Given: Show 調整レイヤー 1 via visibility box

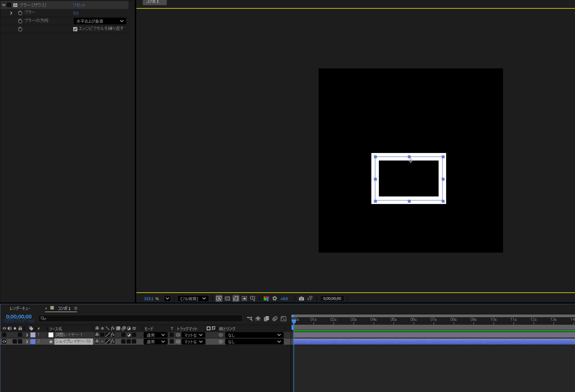Looking at the screenshot, I should [x=4, y=335].
